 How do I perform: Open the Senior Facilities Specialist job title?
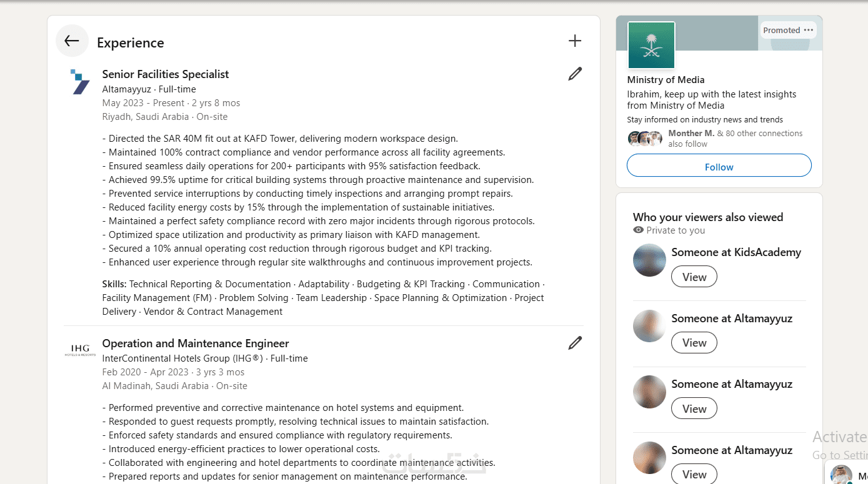coord(166,74)
